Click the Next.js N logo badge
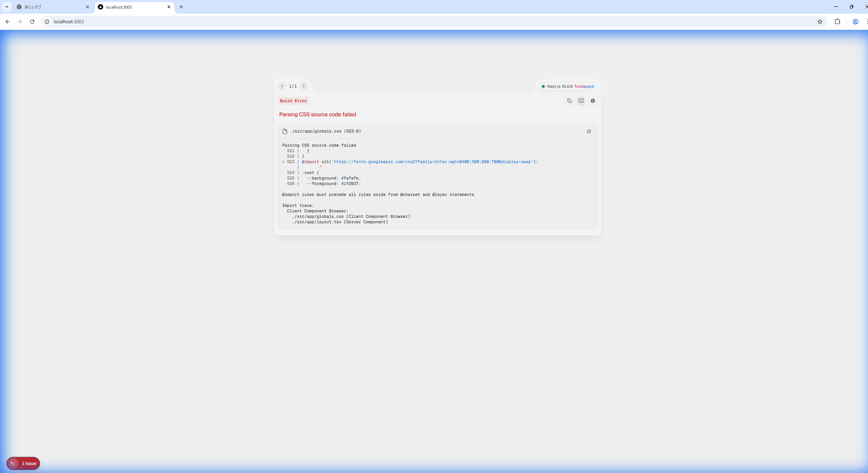 tap(13, 463)
